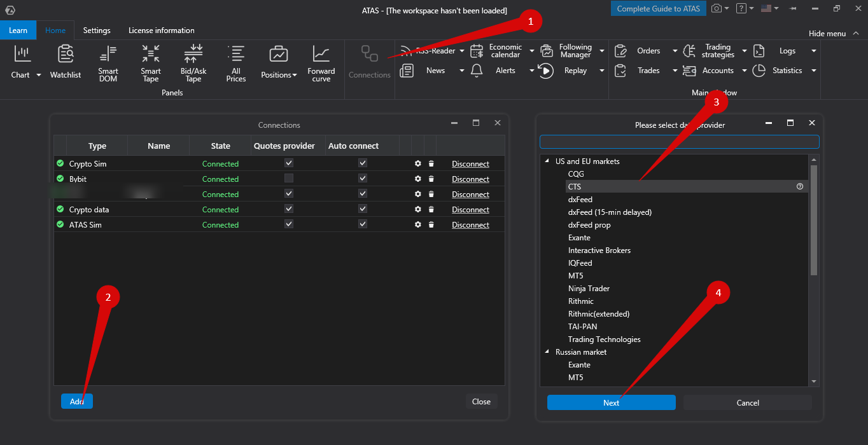Open the Smart DOM panel

tap(108, 64)
